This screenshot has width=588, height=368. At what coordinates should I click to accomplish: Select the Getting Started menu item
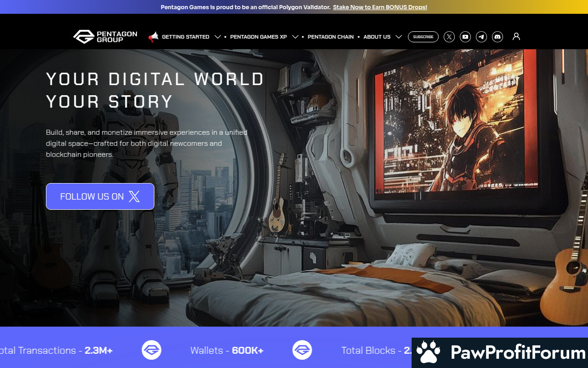(186, 37)
